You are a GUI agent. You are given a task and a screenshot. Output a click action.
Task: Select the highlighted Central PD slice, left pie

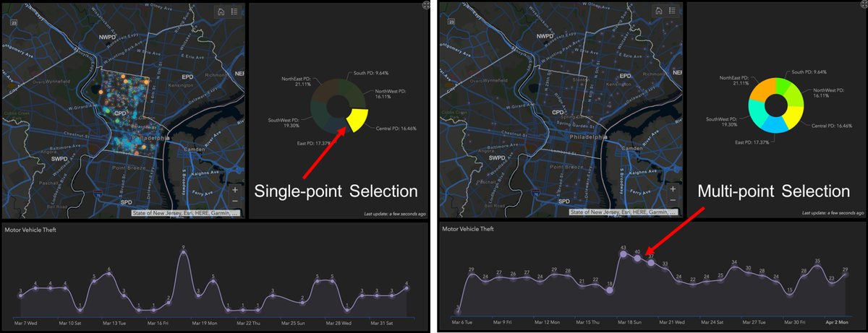[x=357, y=119]
